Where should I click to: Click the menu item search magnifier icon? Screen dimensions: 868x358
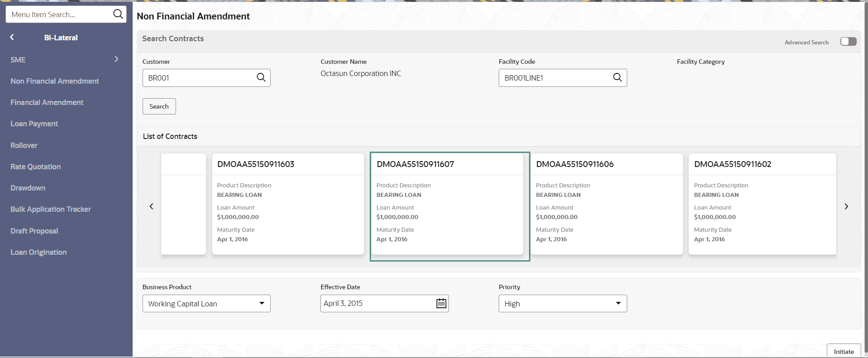coord(118,14)
